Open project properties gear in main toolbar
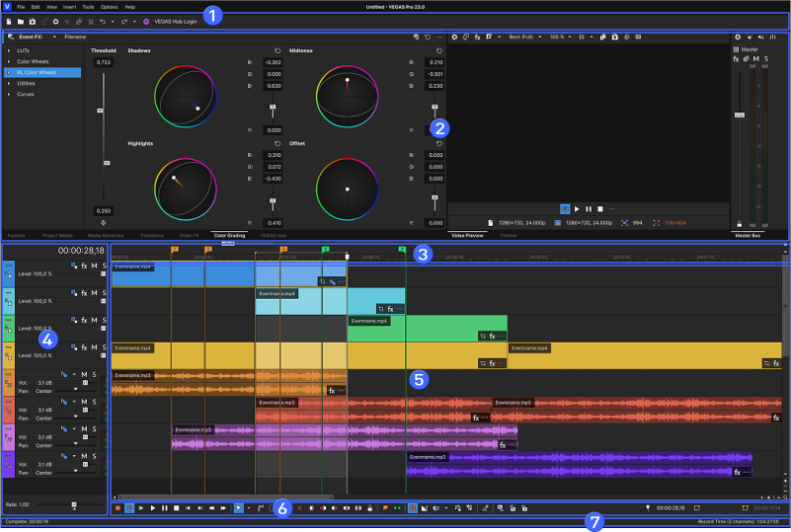This screenshot has width=791, height=532. click(x=55, y=21)
